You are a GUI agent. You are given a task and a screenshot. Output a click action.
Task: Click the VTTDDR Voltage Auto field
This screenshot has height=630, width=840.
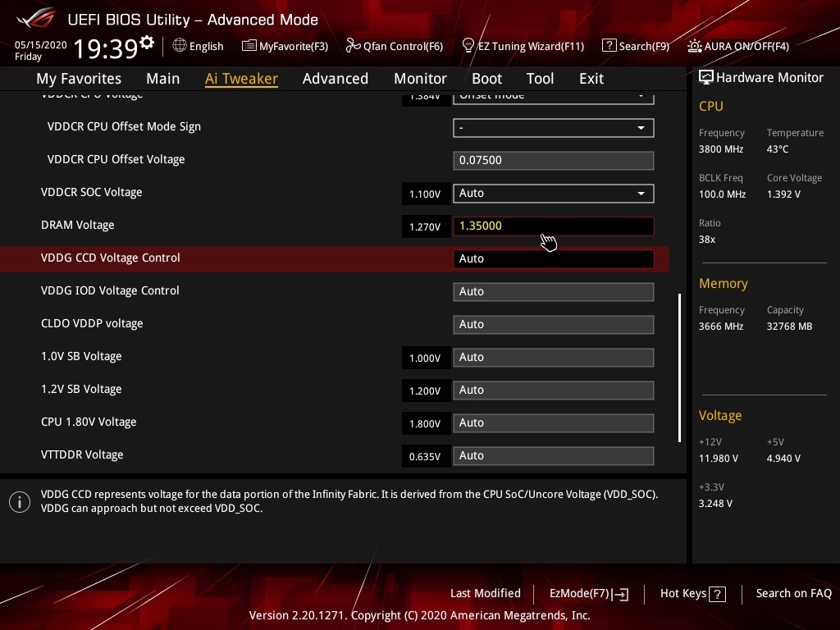coord(554,456)
